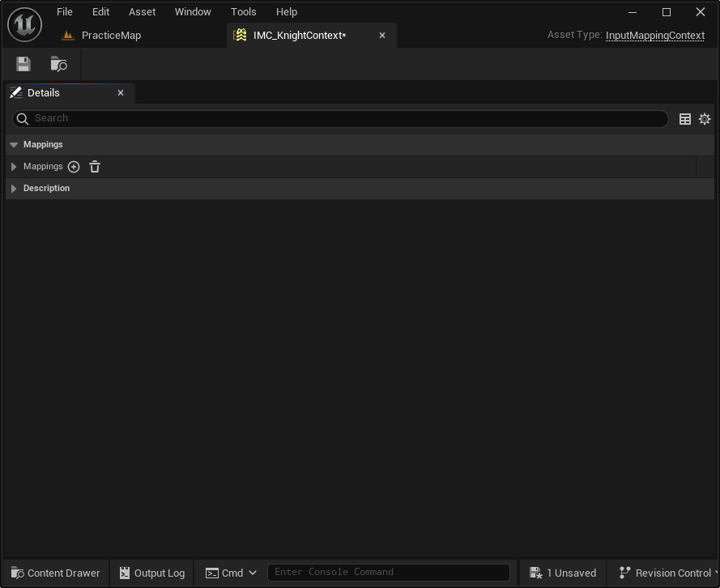Open the Revision Control dropdown
Viewport: 720px width, 588px height.
(667, 573)
